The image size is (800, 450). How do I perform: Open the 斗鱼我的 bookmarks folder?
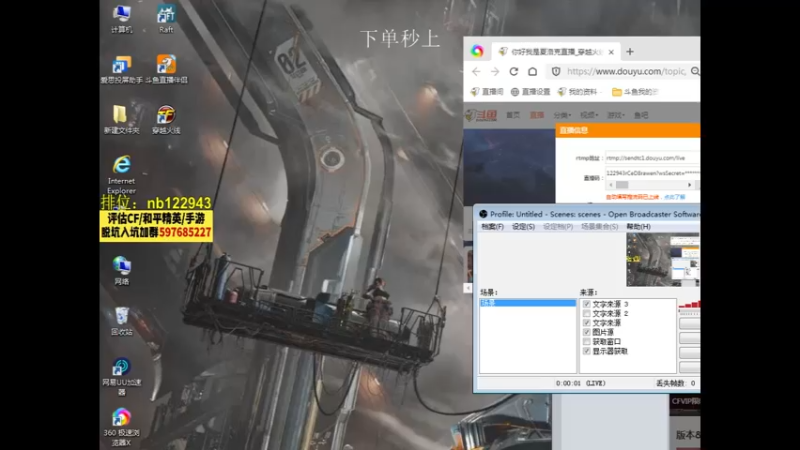[x=635, y=92]
